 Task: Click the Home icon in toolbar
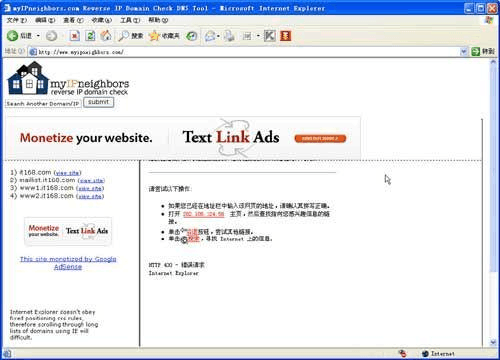pos(106,35)
